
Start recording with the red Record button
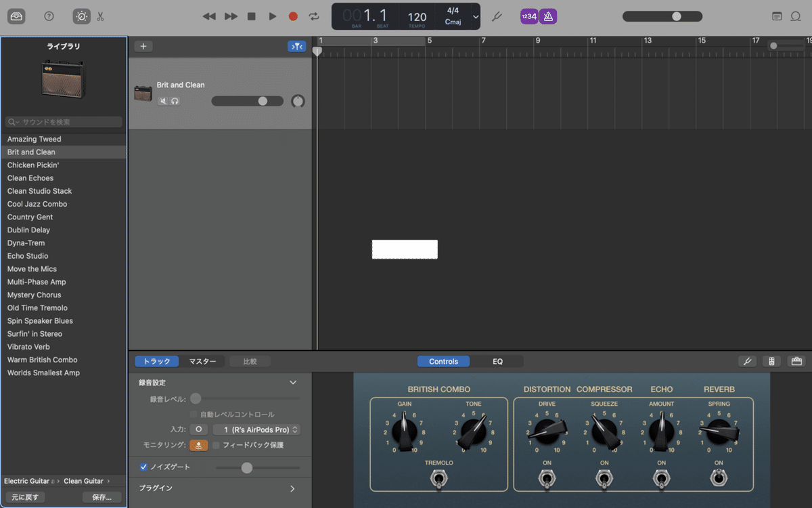(x=293, y=16)
